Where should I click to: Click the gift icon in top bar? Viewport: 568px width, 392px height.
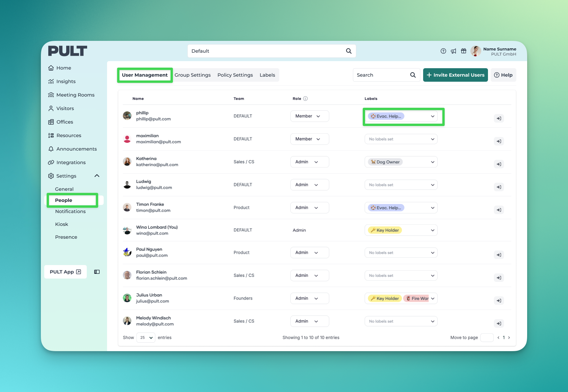coord(463,51)
